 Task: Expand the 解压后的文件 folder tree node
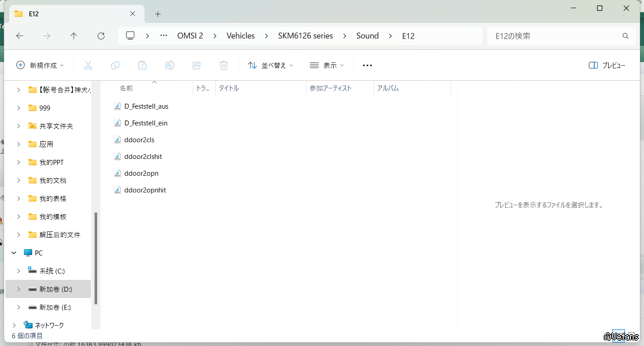tap(19, 235)
